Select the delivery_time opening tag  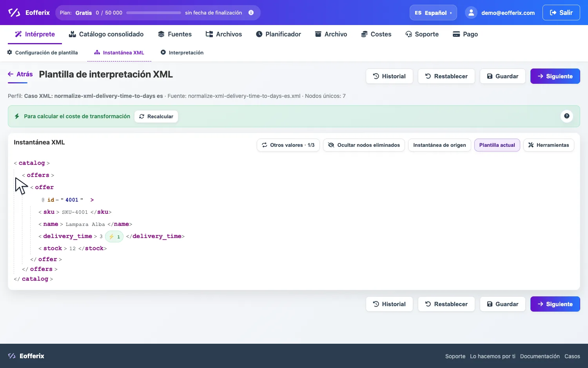[67, 236]
